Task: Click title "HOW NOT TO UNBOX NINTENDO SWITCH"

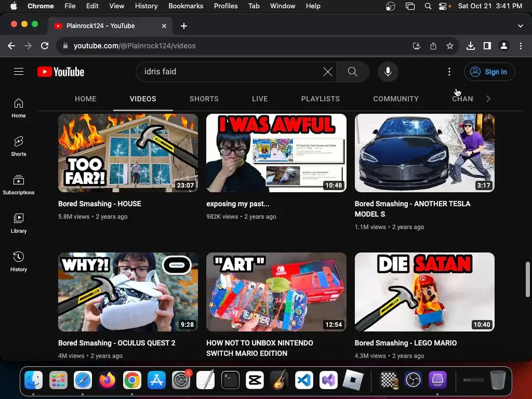Action: 260,348
